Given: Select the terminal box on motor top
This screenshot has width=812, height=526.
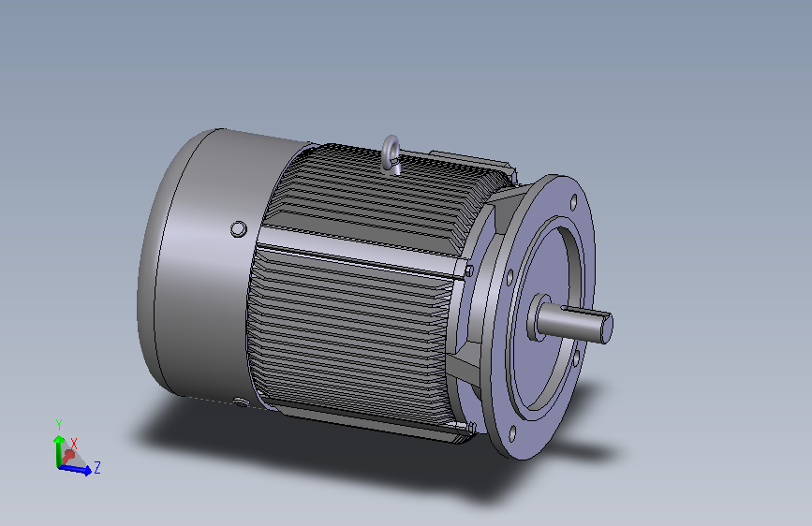Looking at the screenshot, I should point(471,160).
